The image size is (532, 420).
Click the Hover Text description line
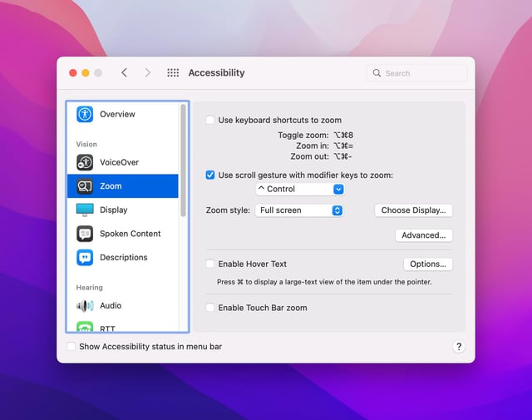coord(324,282)
